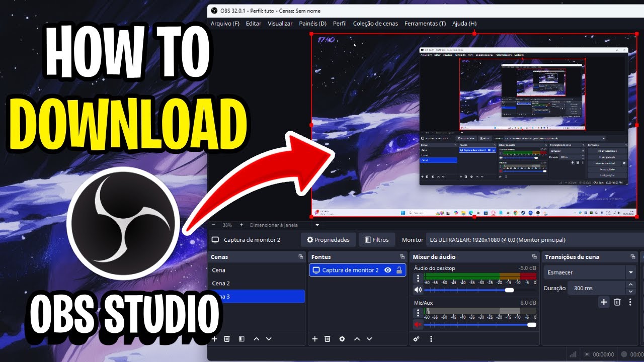
Task: Zoom out the preview with the minus icon
Action: tap(213, 225)
